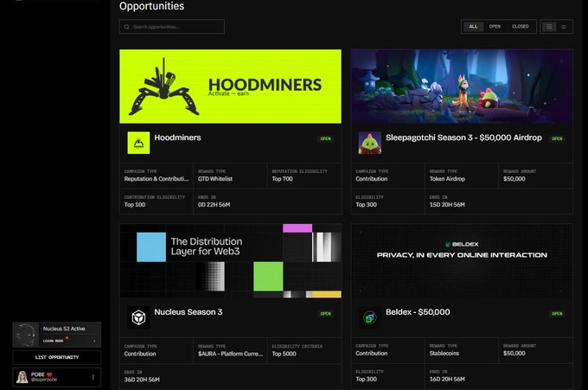
Task: Open the Sleepagotchi banner image
Action: pyautogui.click(x=462, y=86)
